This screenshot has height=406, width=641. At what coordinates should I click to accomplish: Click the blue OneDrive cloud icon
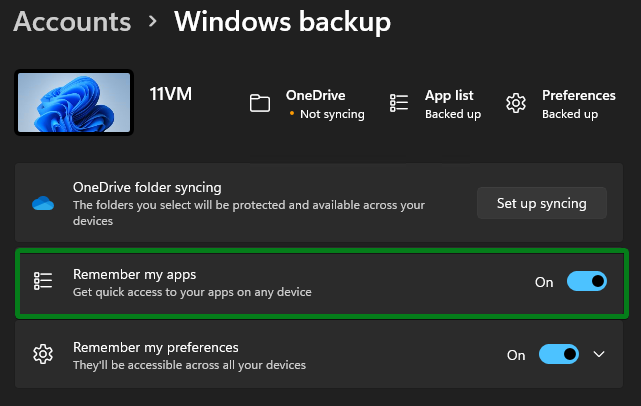pos(43,203)
